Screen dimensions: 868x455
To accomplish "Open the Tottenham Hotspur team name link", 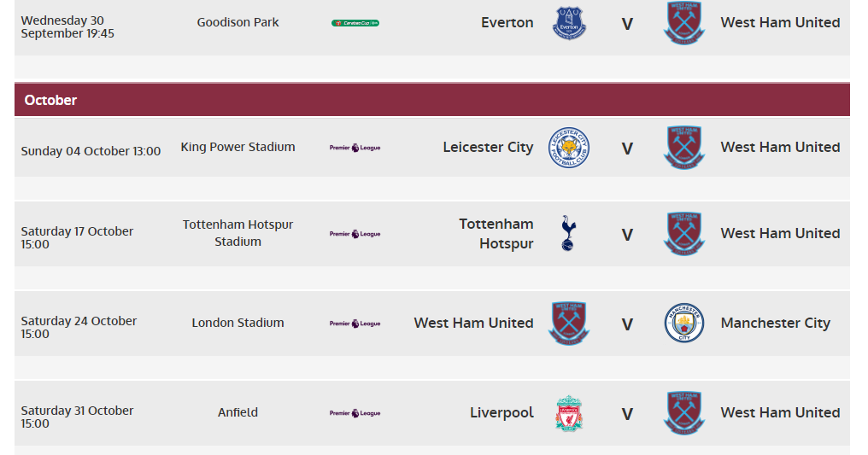I will pos(496,233).
